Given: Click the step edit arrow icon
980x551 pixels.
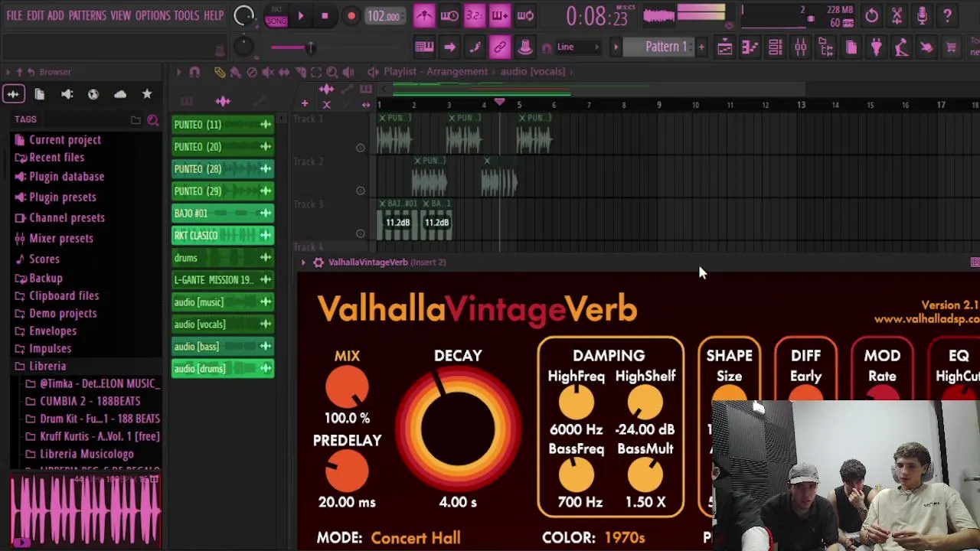Looking at the screenshot, I should pos(449,47).
